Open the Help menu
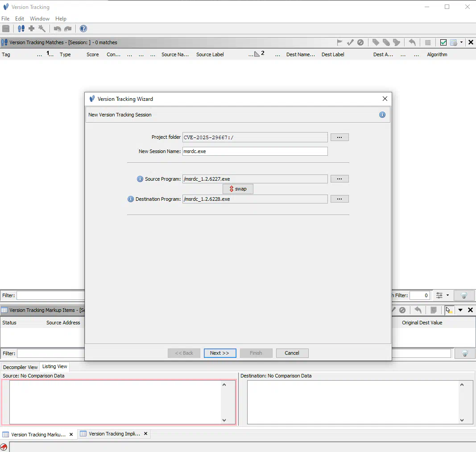The width and height of the screenshot is (476, 452). point(61,18)
